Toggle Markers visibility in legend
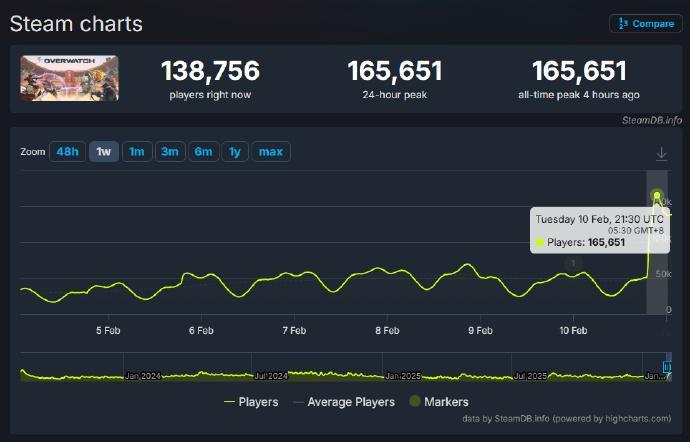Screen dimensions: 690x442 pyautogui.click(x=439, y=401)
